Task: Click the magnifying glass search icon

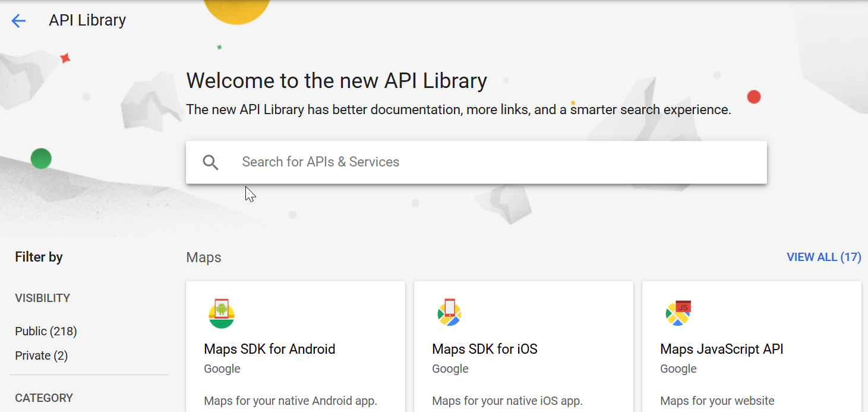Action: coord(210,162)
